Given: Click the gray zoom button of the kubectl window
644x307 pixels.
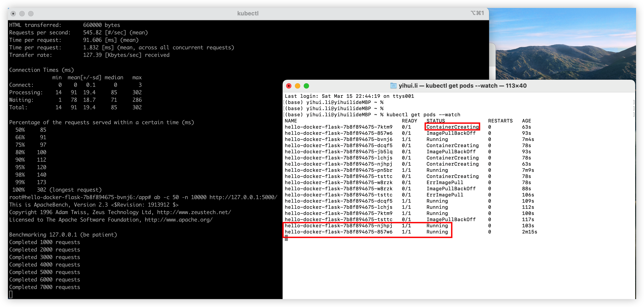Looking at the screenshot, I should click(x=31, y=13).
